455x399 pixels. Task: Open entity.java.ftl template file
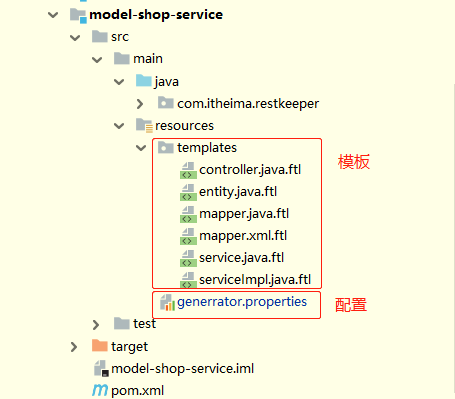[x=238, y=192]
